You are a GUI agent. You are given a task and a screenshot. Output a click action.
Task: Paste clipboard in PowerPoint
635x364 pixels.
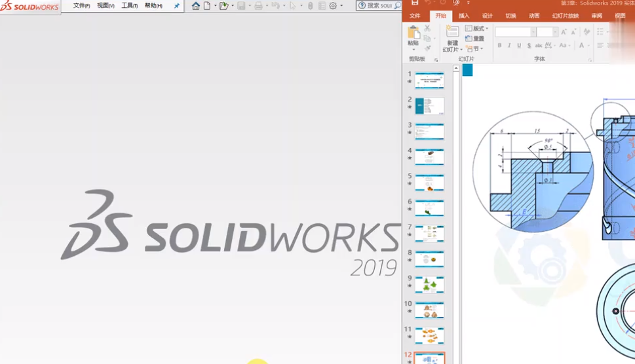pos(413,37)
